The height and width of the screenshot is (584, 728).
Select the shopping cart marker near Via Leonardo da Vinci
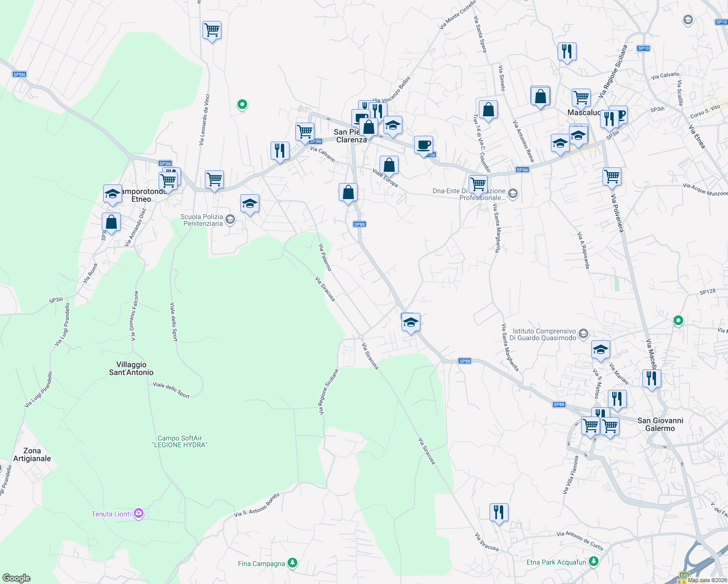coord(212,31)
